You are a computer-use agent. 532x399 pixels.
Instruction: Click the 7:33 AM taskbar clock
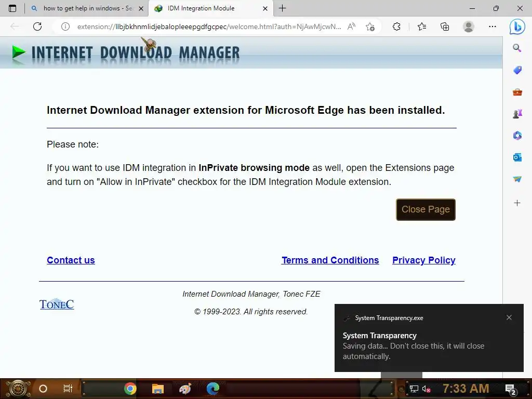[466, 389]
